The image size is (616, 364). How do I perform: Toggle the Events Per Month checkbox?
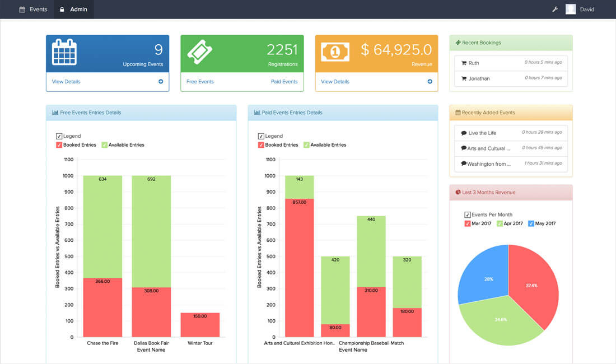(x=466, y=214)
